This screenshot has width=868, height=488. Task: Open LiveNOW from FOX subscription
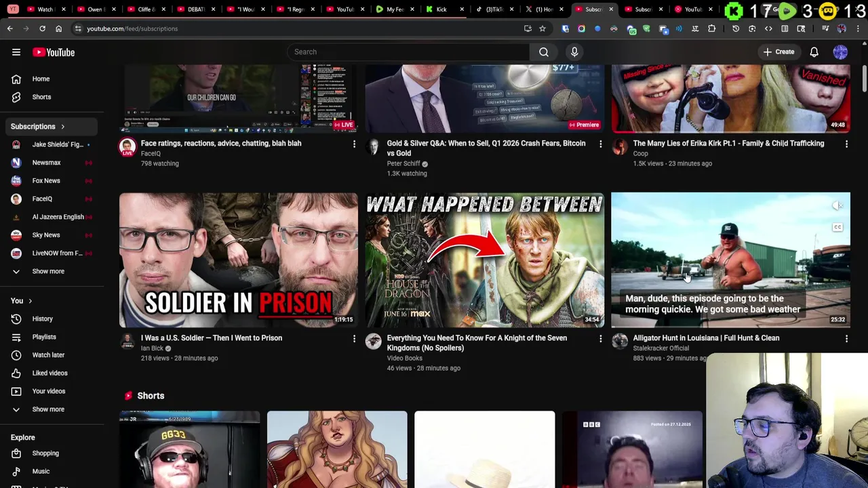(52, 253)
